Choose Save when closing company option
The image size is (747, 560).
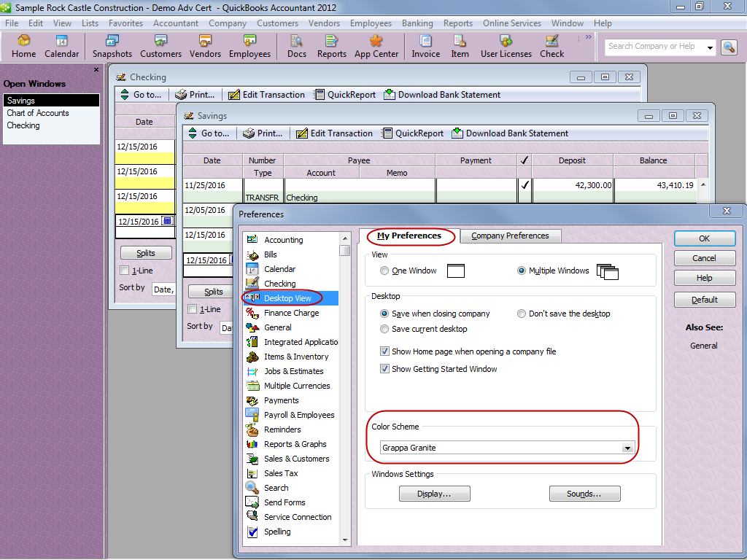(x=384, y=314)
